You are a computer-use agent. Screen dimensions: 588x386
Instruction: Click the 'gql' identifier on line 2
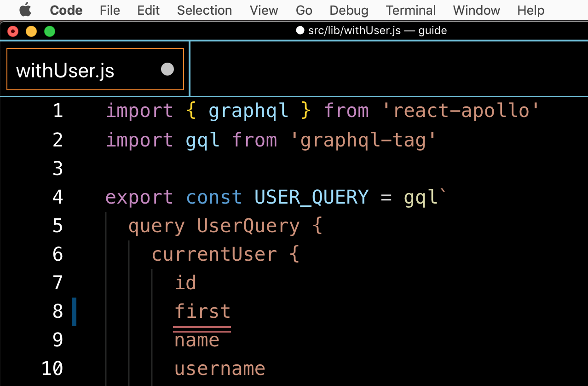202,140
